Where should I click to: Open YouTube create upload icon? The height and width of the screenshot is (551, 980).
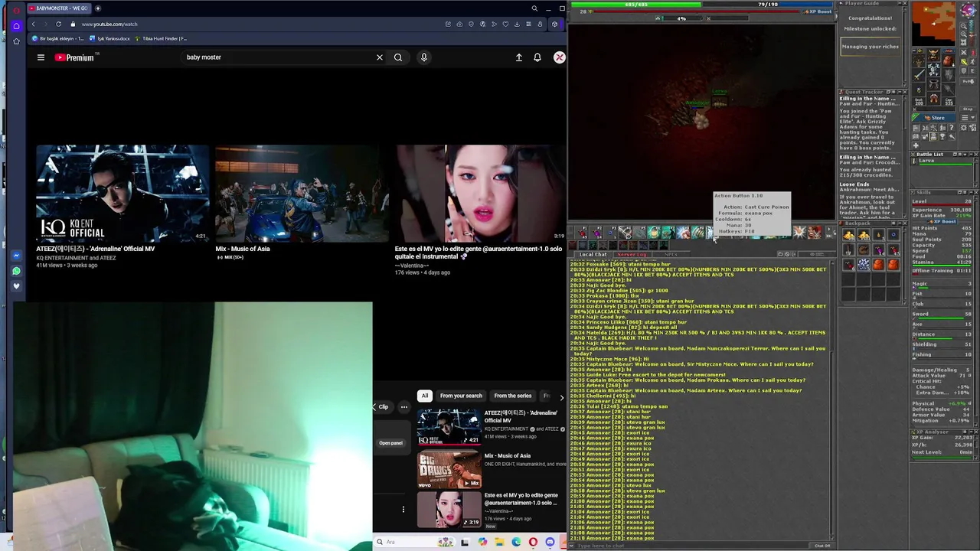pyautogui.click(x=518, y=57)
